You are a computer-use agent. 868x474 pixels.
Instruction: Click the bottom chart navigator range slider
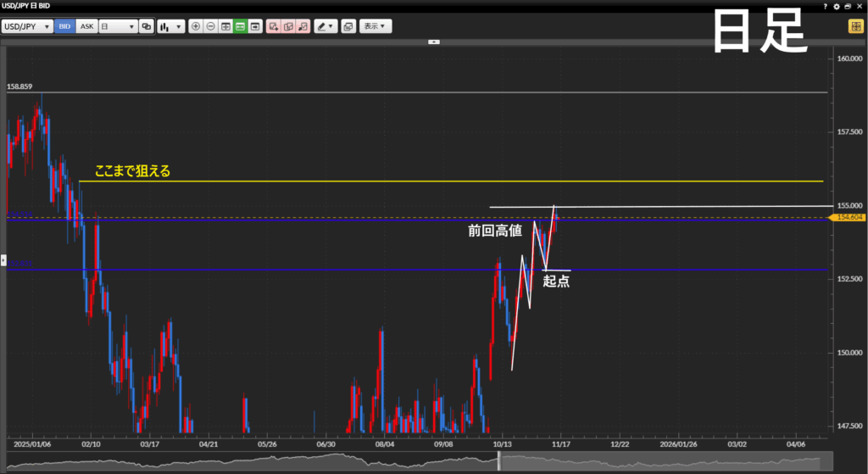point(499,461)
